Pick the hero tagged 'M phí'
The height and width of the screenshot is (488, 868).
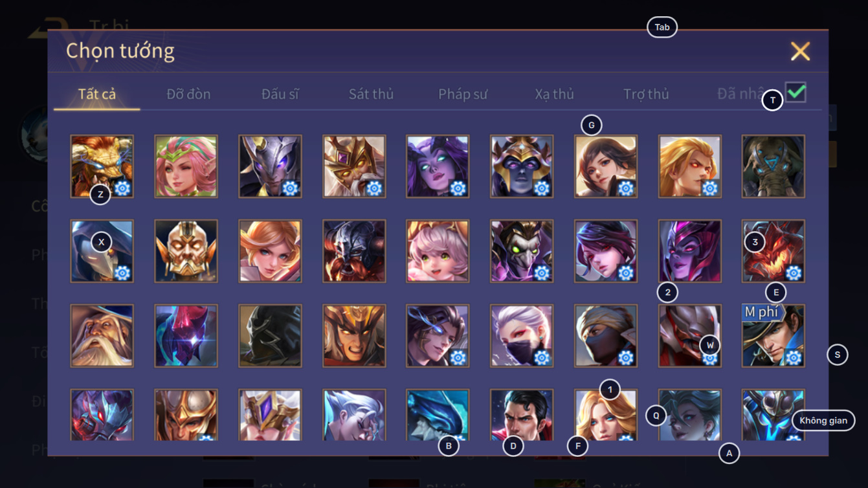click(x=773, y=336)
